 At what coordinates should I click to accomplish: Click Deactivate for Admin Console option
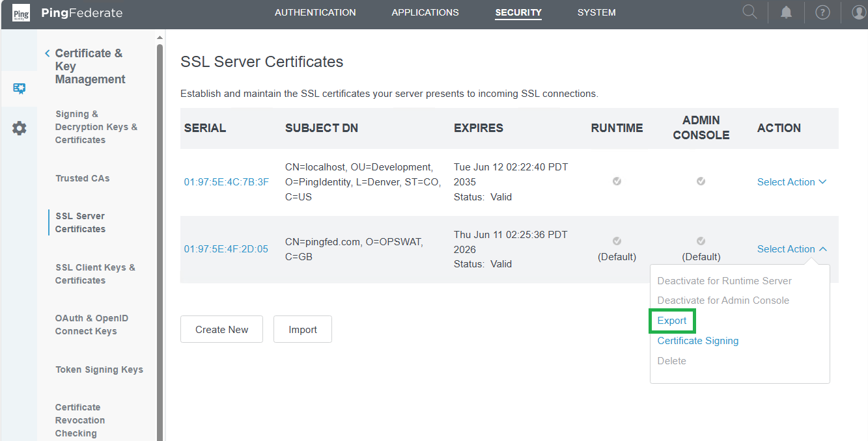pos(723,301)
